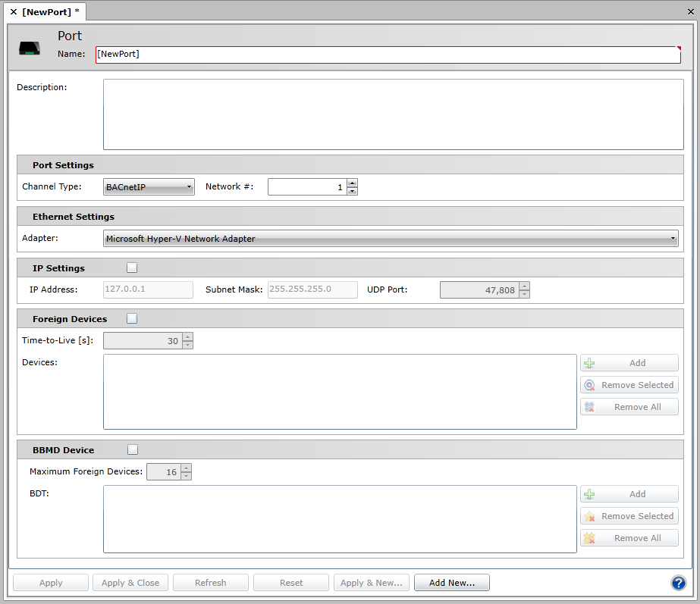Click the Apply & New... button
700x604 pixels.
371,583
